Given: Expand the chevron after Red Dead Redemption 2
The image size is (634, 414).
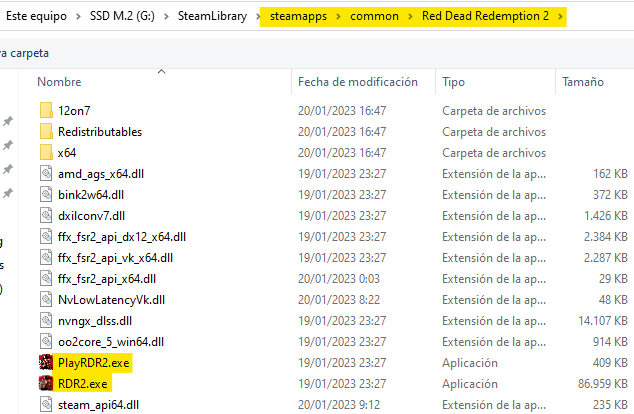Looking at the screenshot, I should (560, 17).
